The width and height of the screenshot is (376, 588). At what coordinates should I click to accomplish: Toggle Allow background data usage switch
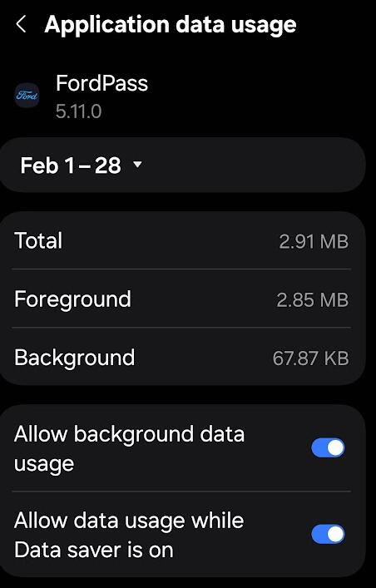pyautogui.click(x=328, y=447)
